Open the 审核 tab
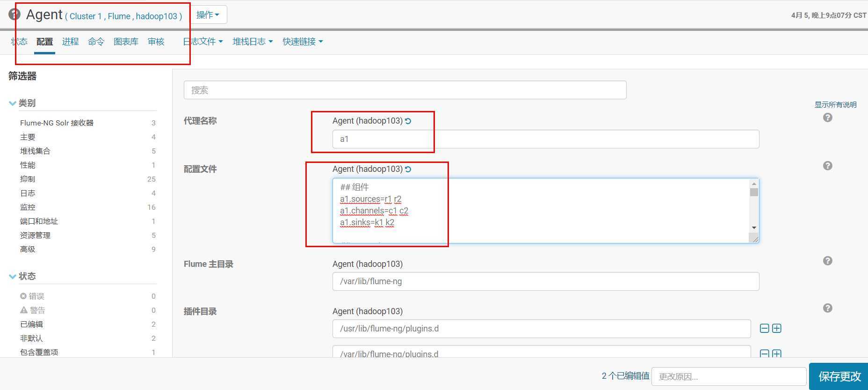Image resolution: width=868 pixels, height=390 pixels. pos(156,42)
